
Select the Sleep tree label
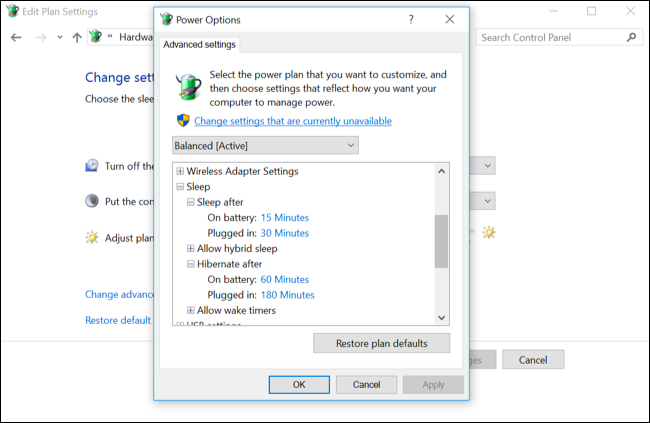pyautogui.click(x=198, y=187)
